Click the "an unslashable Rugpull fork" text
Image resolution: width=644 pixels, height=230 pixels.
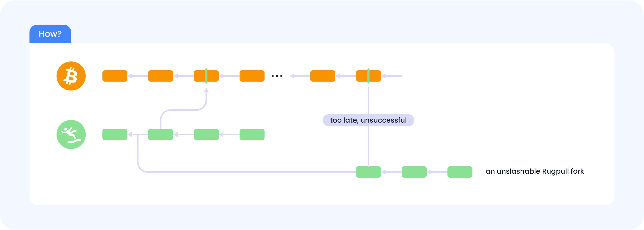[534, 171]
